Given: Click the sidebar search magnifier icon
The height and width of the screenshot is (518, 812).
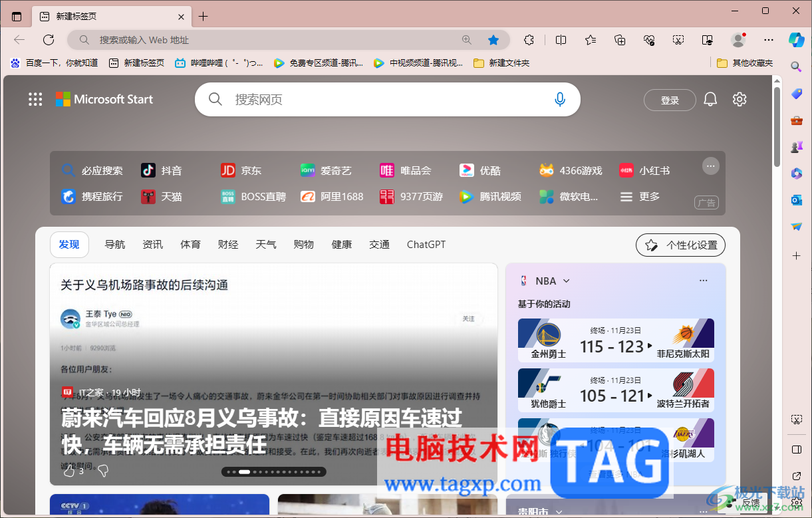Looking at the screenshot, I should [796, 66].
